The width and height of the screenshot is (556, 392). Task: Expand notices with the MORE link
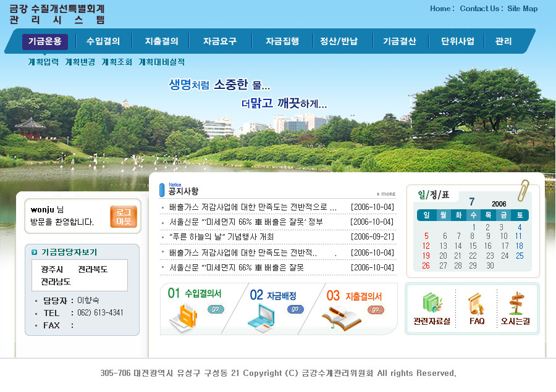pos(387,194)
